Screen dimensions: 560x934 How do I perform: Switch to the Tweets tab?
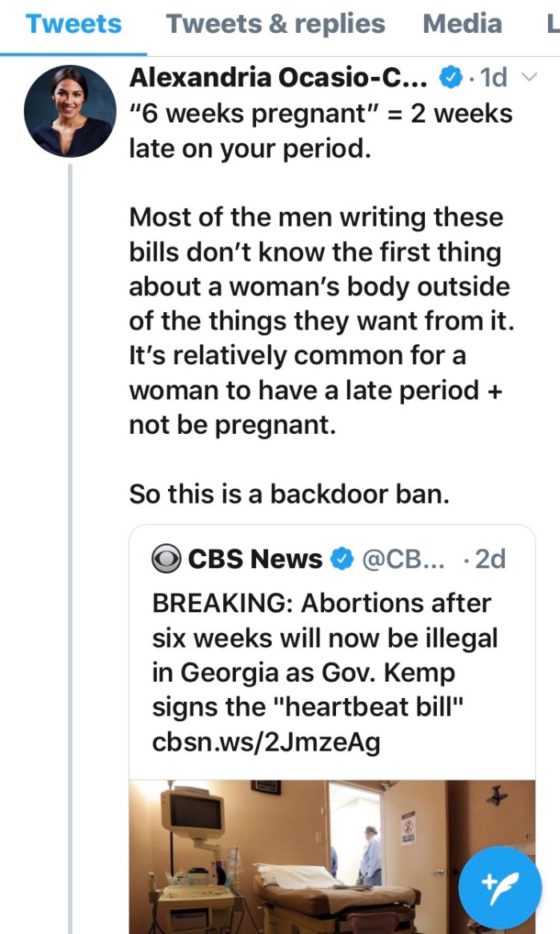click(74, 24)
